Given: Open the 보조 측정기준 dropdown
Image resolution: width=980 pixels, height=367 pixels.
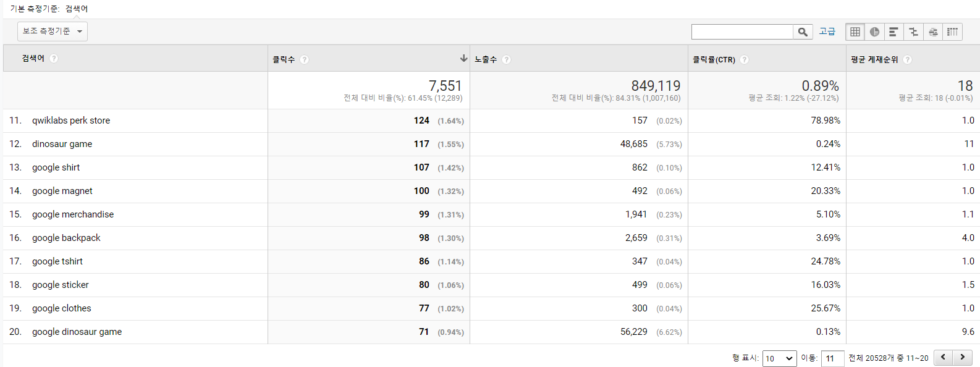Looking at the screenshot, I should [x=53, y=32].
